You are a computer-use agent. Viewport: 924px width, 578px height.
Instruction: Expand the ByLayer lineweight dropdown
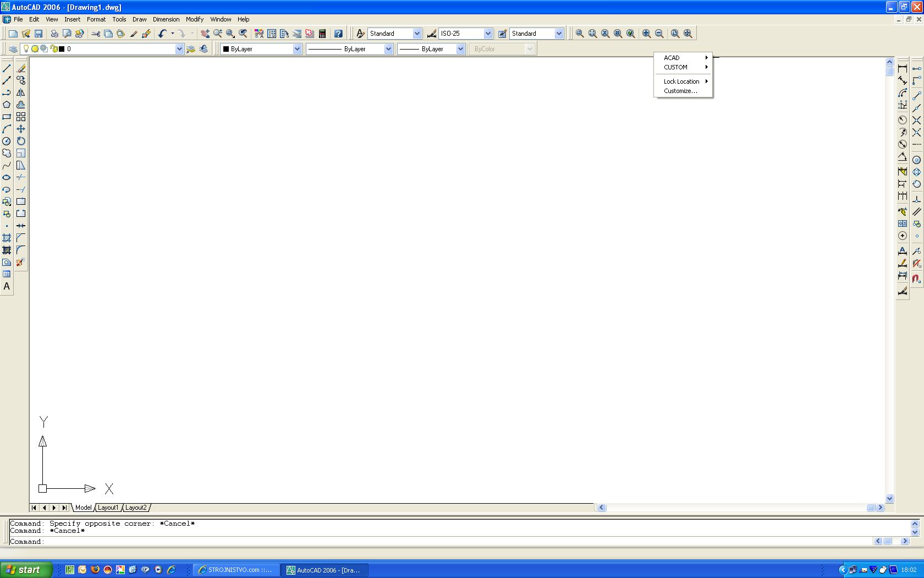click(x=460, y=49)
